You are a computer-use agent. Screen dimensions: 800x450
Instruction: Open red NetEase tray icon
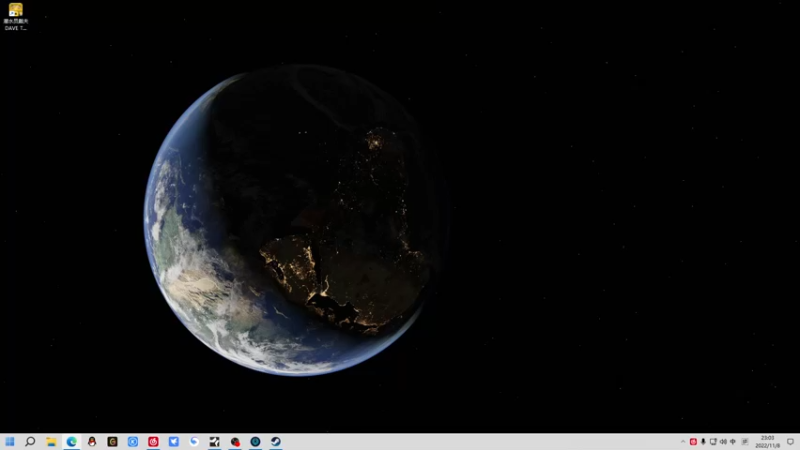click(693, 442)
